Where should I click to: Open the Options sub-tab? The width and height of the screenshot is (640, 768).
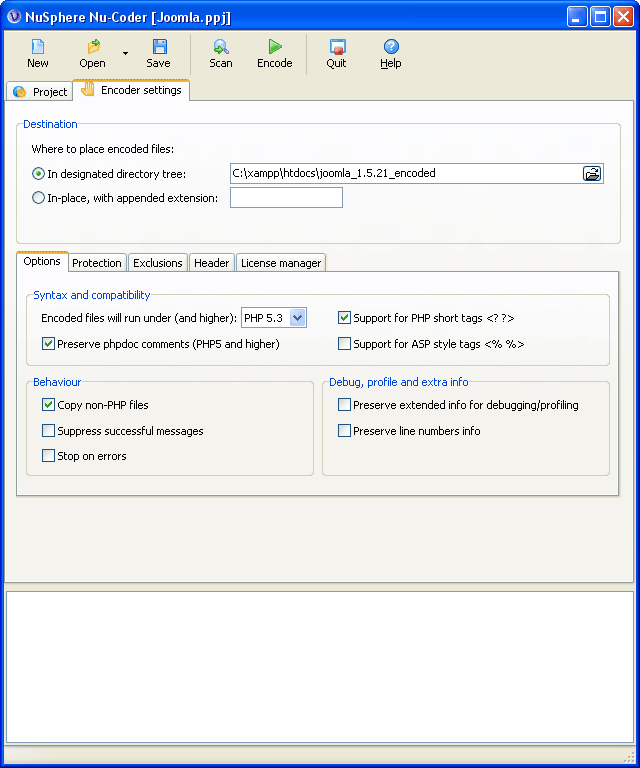[x=42, y=262]
